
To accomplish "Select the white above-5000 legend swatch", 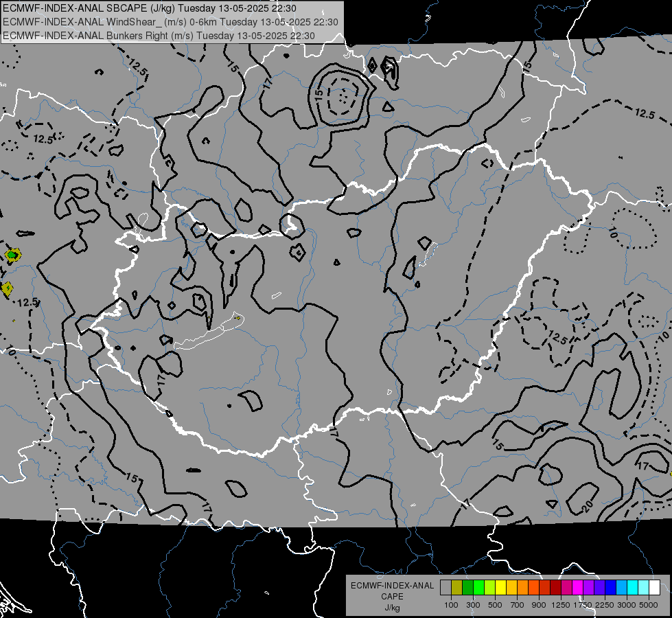I will coord(655,587).
